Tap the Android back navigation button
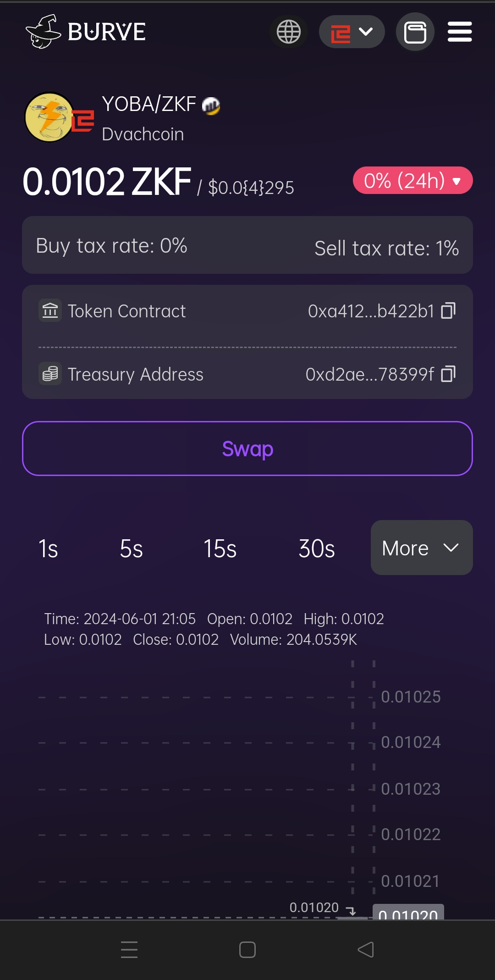The height and width of the screenshot is (980, 495). pyautogui.click(x=366, y=950)
